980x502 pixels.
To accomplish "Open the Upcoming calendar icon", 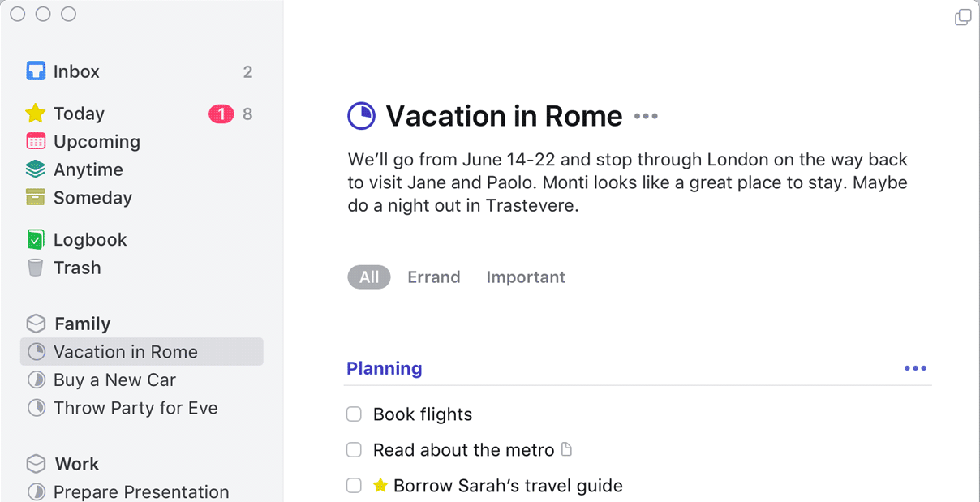I will tap(36, 141).
